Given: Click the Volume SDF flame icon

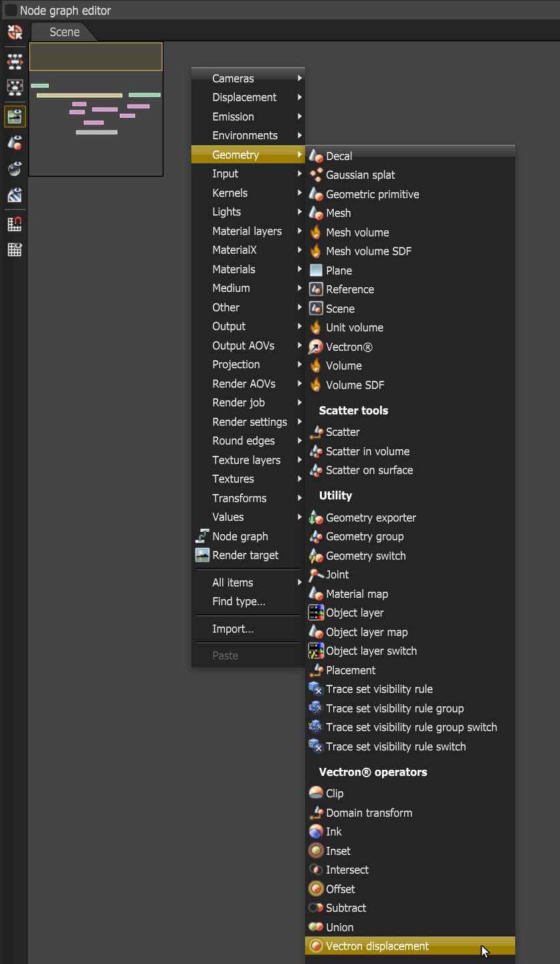Looking at the screenshot, I should (x=316, y=385).
